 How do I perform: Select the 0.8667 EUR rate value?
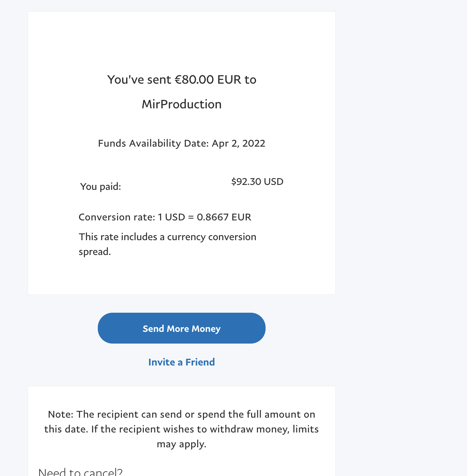pyautogui.click(x=224, y=217)
